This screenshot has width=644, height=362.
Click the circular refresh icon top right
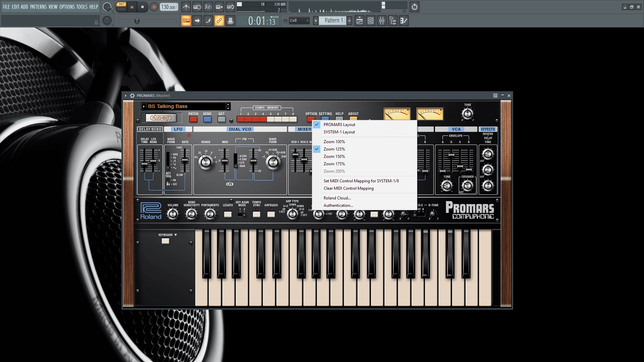[415, 7]
